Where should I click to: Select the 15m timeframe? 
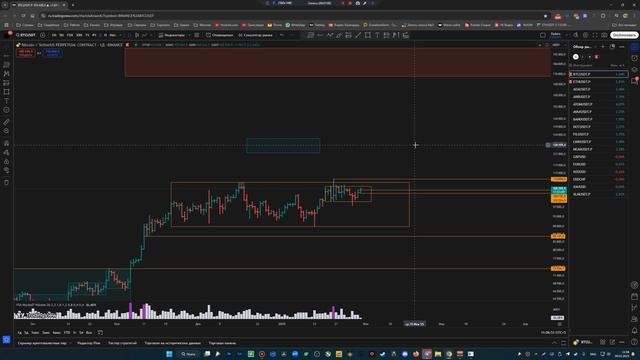70,35
